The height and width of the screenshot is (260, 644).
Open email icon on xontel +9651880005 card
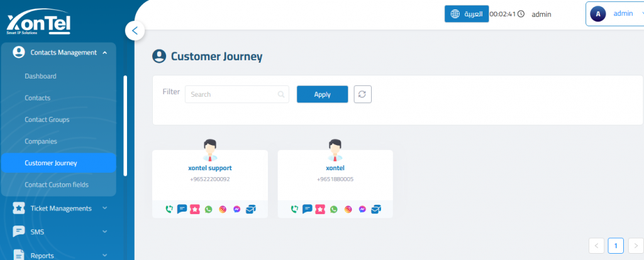point(376,209)
